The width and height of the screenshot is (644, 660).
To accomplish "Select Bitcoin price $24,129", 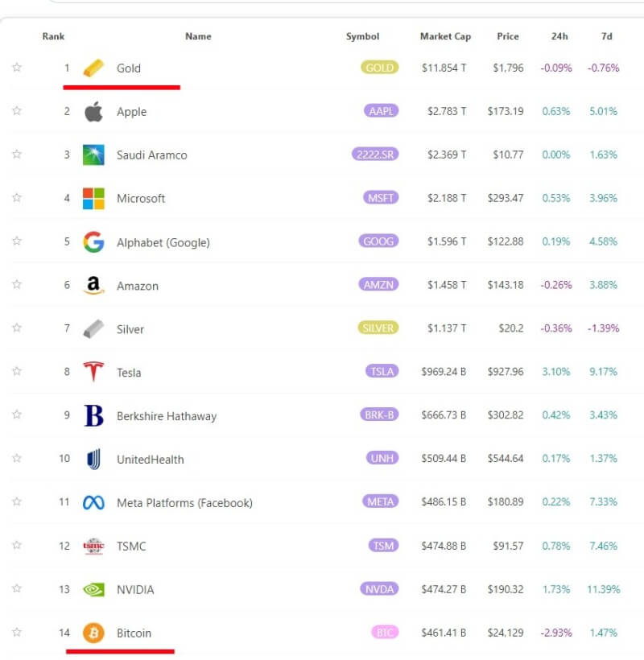I will 505,632.
